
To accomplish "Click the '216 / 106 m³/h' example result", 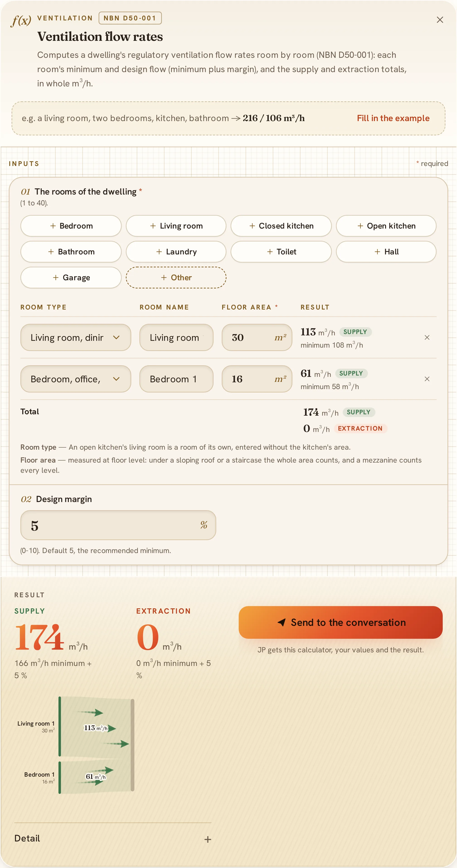I will [273, 118].
